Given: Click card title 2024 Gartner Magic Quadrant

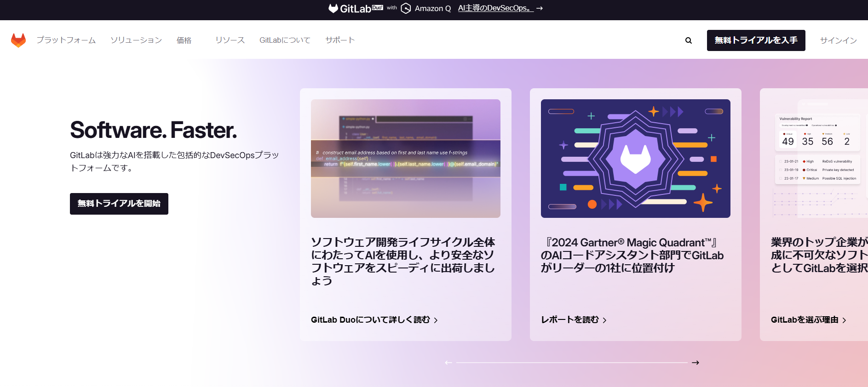Looking at the screenshot, I should 632,255.
